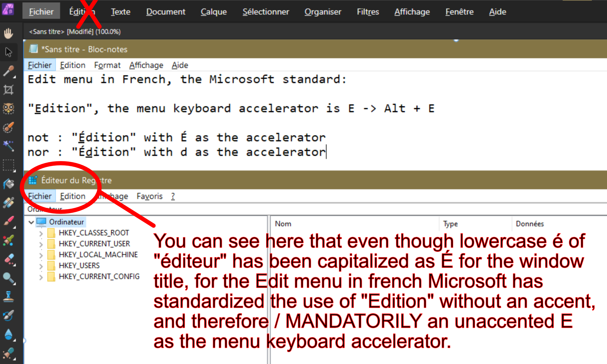The image size is (607, 364).
Task: Collapse the Ordinateur tree node
Action: pos(31,222)
